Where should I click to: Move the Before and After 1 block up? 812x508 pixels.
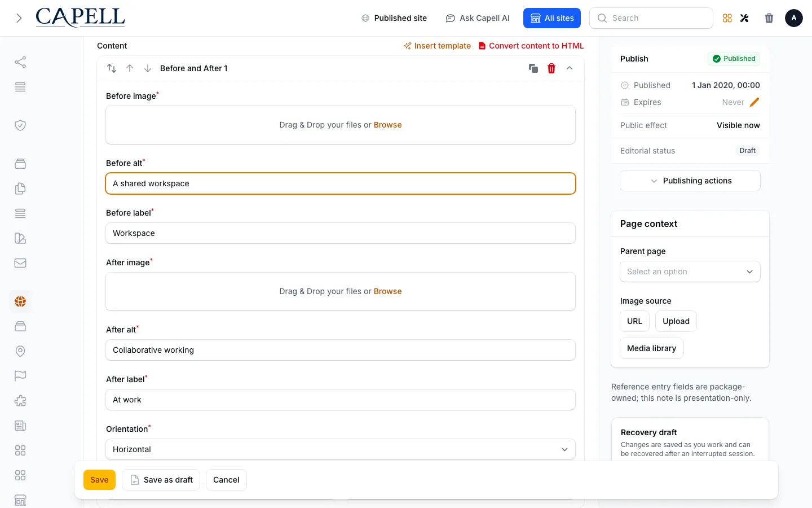(130, 68)
